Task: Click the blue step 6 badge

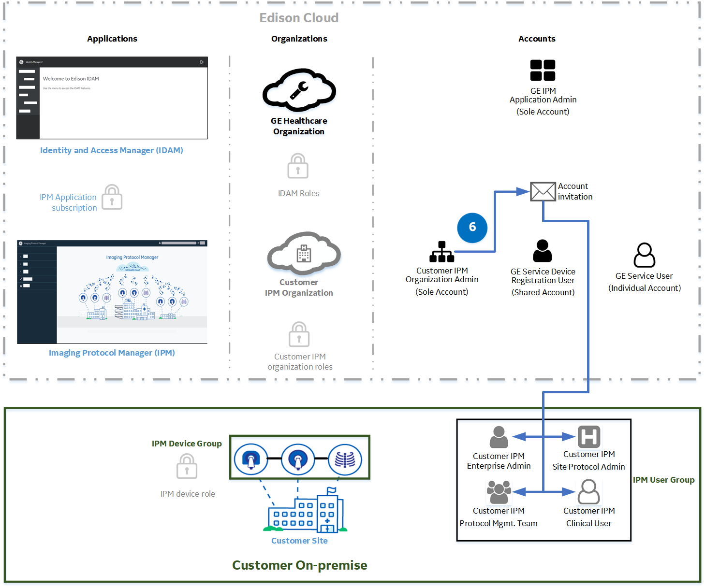Action: [x=472, y=228]
